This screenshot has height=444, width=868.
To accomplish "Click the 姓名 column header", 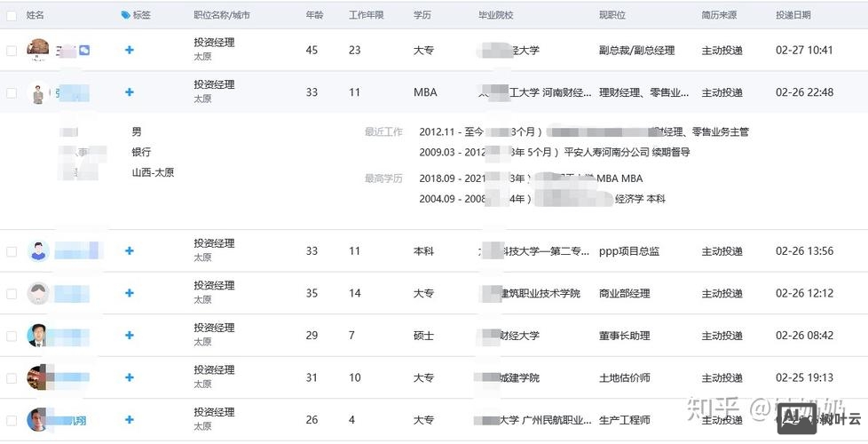I will [35, 15].
